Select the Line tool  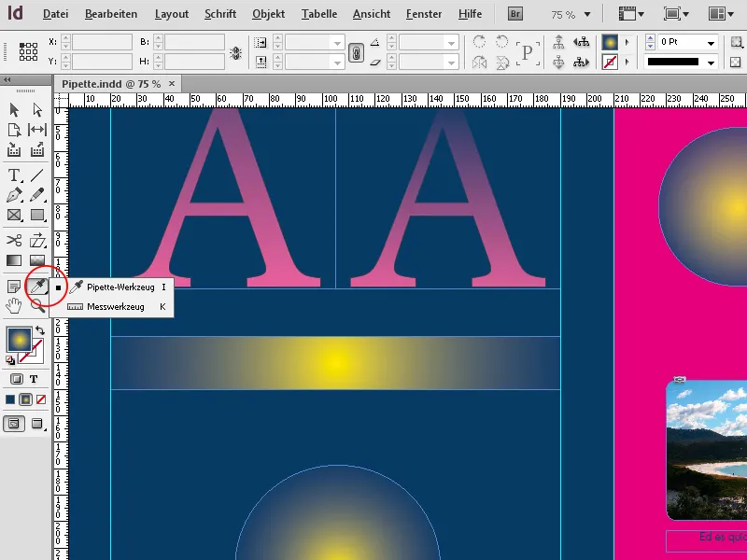tap(37, 175)
